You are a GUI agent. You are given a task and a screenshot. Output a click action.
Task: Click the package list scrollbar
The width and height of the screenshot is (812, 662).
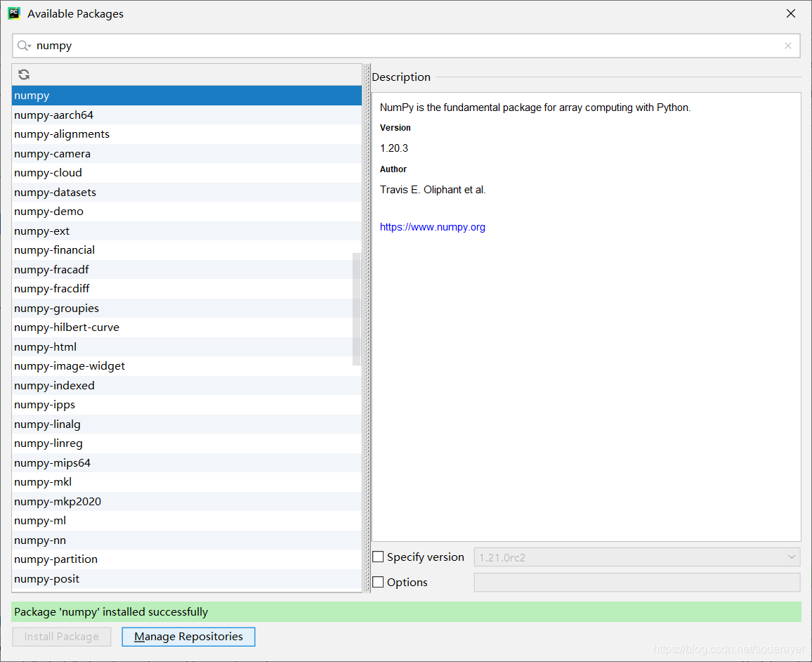tap(358, 309)
